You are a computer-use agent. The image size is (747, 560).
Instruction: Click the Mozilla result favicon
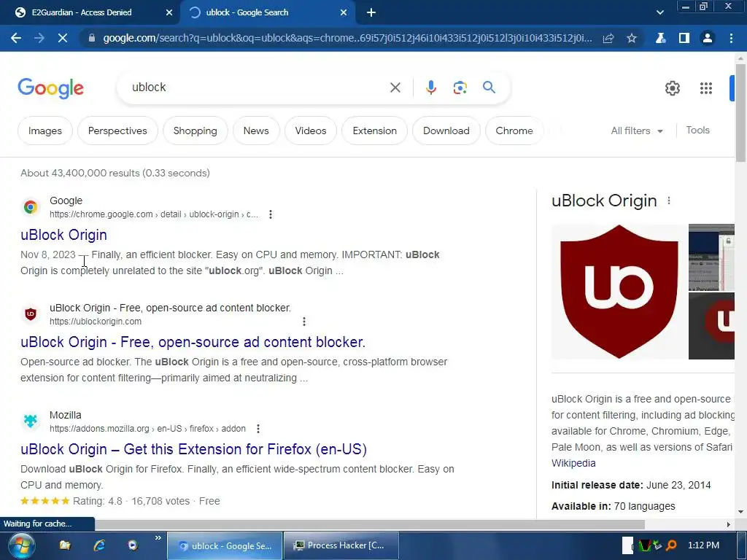pos(31,421)
